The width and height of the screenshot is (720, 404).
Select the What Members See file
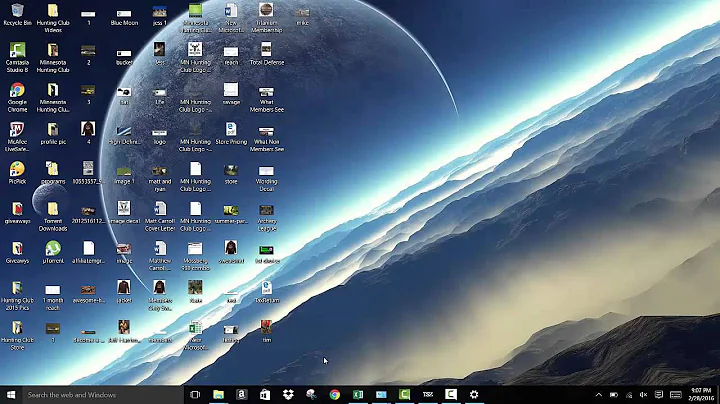pyautogui.click(x=266, y=99)
